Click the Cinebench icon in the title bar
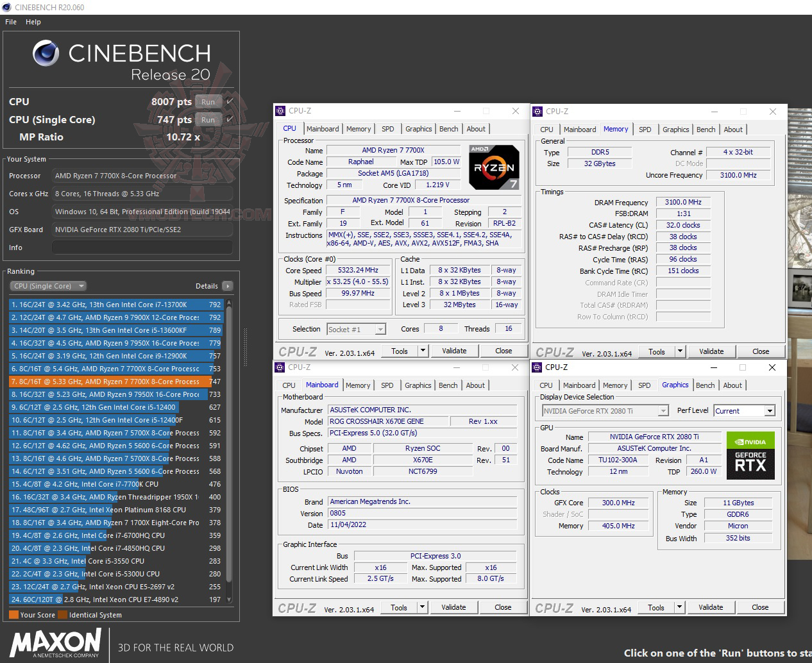Image resolution: width=812 pixels, height=663 pixels. (x=6, y=7)
